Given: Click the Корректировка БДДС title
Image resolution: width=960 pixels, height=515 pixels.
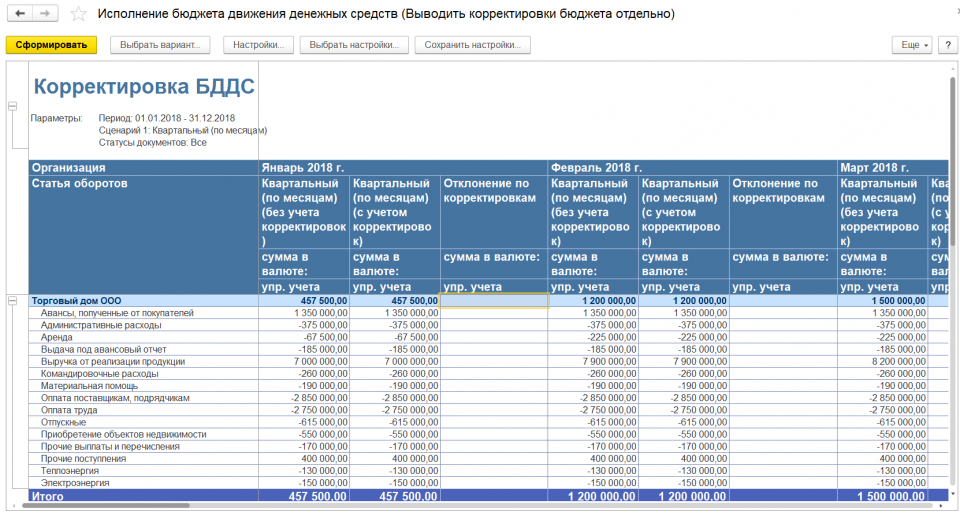Looking at the screenshot, I should (x=144, y=86).
